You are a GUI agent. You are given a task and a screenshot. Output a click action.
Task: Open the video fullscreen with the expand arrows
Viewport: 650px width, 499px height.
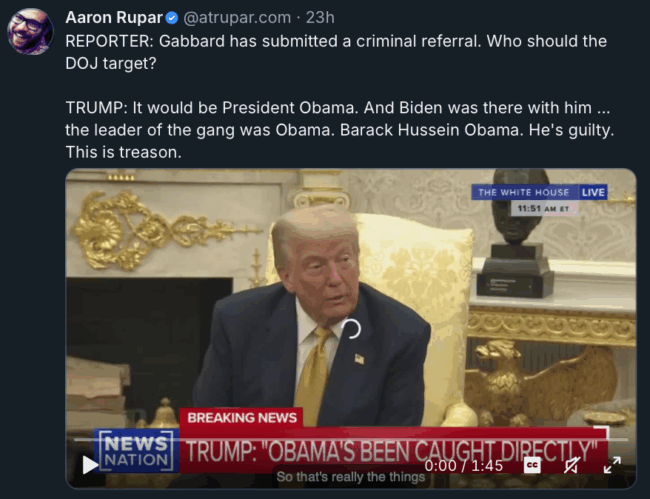612,465
